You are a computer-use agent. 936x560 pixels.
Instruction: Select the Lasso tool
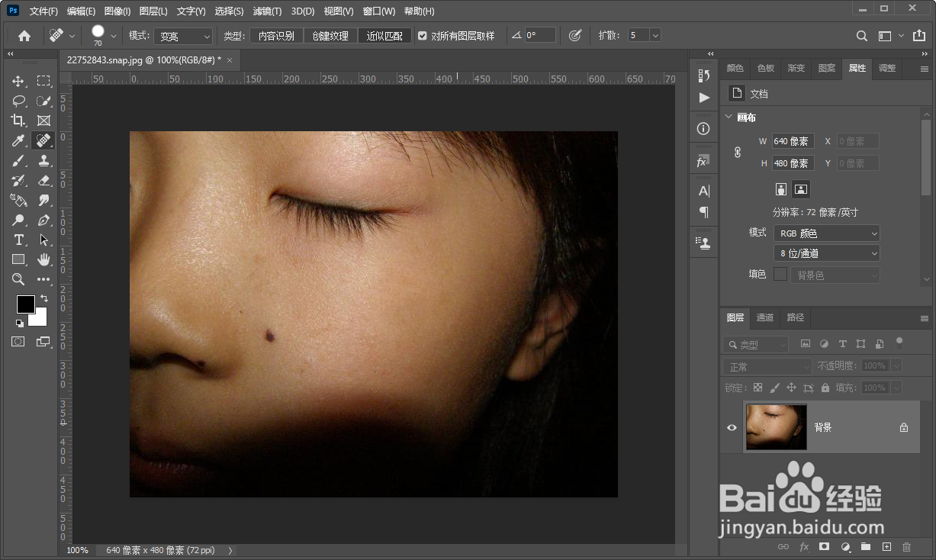tap(18, 101)
